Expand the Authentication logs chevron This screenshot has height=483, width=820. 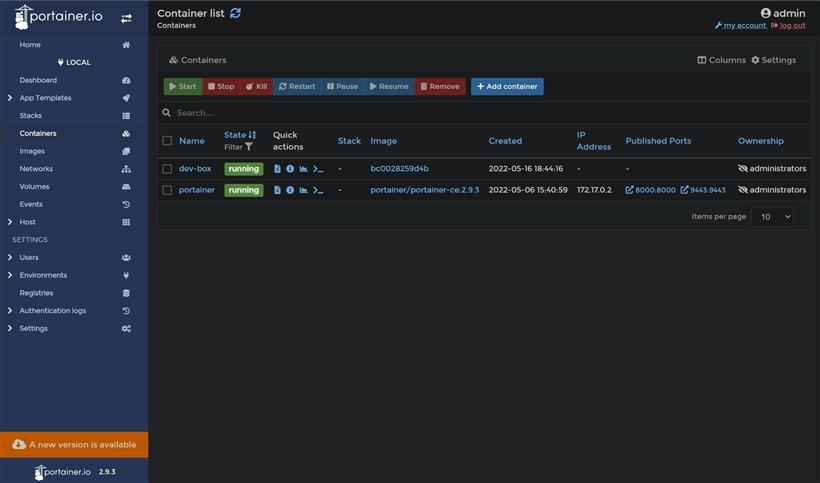tap(10, 310)
